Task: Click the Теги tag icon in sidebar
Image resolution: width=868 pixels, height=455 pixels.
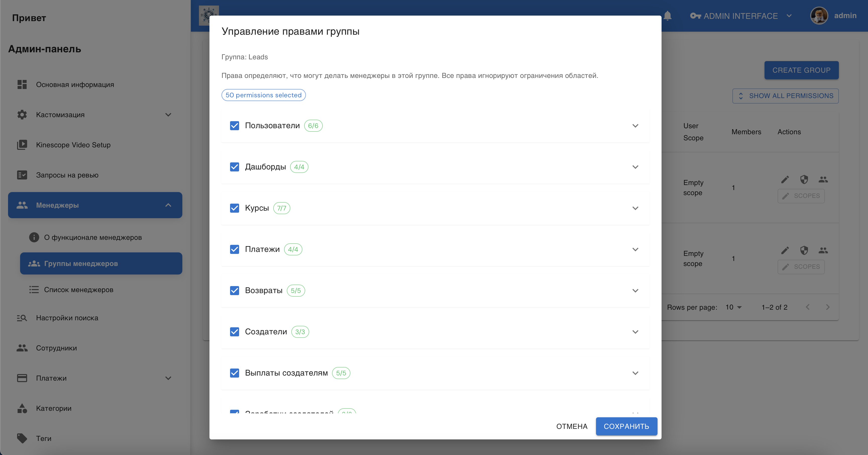Action: pyautogui.click(x=22, y=438)
